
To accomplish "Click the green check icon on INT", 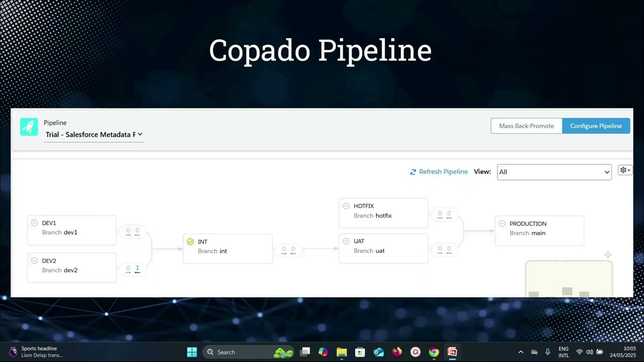I will pos(190,241).
